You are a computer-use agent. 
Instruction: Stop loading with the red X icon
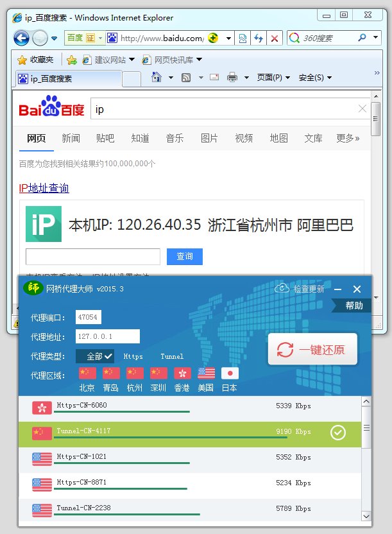click(275, 38)
